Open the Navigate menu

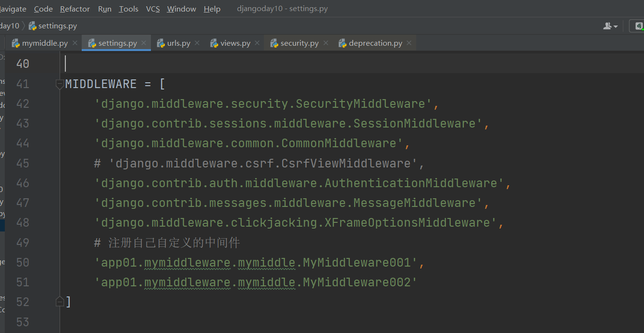coord(13,9)
